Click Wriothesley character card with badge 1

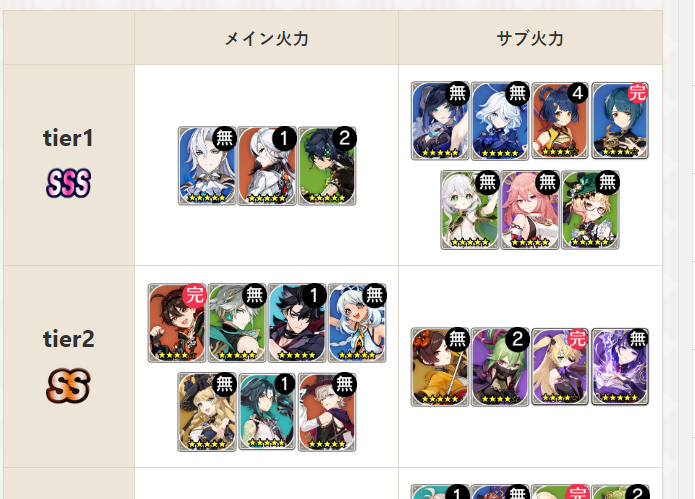click(x=297, y=323)
